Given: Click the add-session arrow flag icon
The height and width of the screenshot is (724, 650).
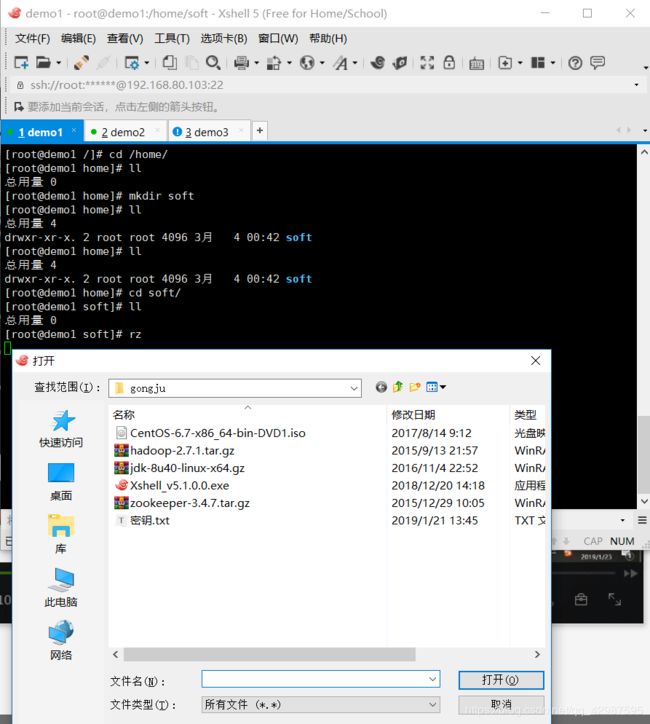Looking at the screenshot, I should [18, 107].
